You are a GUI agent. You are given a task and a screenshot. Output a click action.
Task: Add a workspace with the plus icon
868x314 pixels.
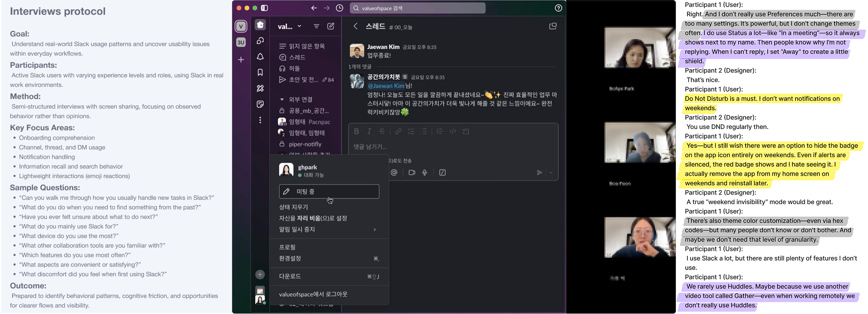click(x=241, y=59)
